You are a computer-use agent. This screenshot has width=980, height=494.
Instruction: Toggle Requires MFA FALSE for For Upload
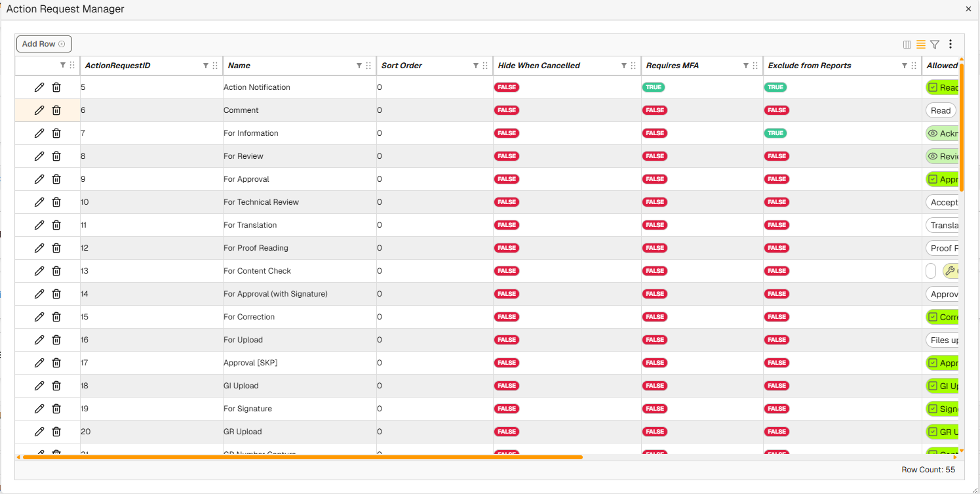(x=655, y=340)
